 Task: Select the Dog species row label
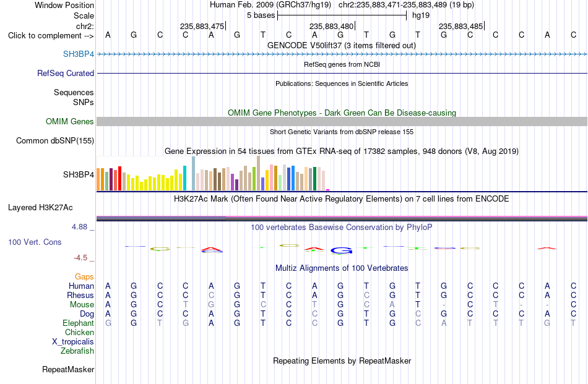tap(87, 314)
